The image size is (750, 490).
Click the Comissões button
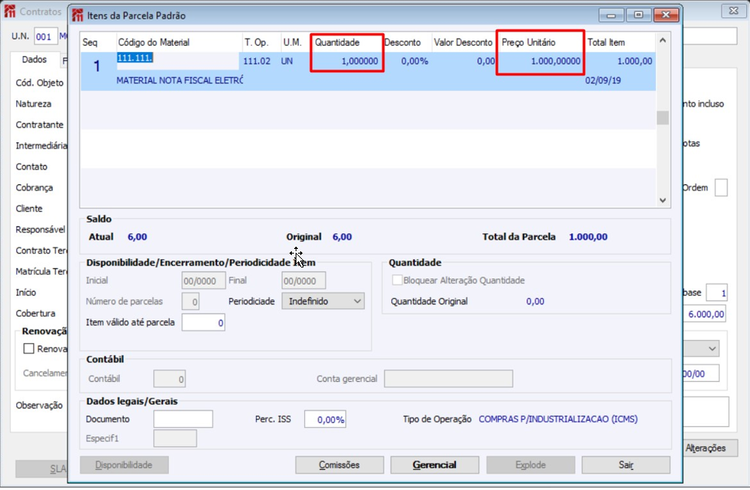click(x=339, y=465)
